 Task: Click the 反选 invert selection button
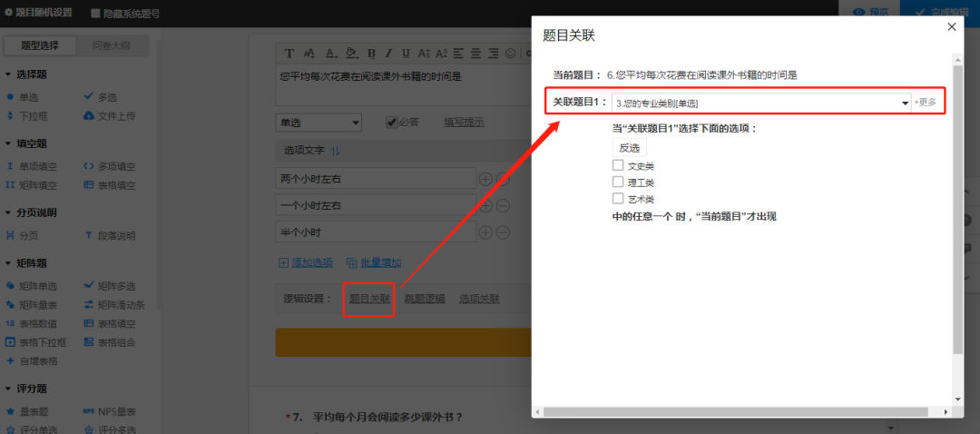tap(630, 148)
